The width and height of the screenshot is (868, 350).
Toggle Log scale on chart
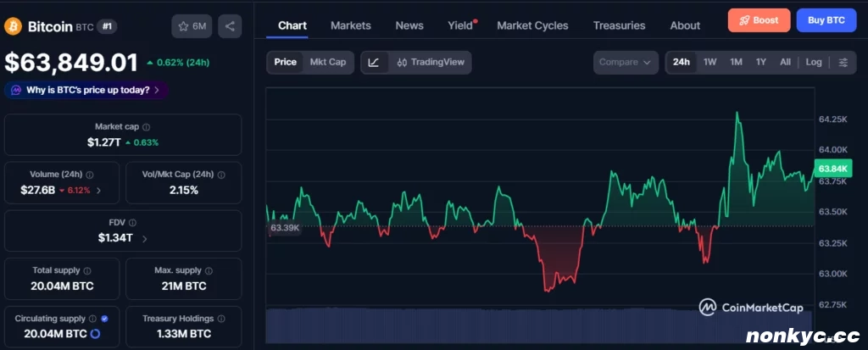tap(813, 62)
